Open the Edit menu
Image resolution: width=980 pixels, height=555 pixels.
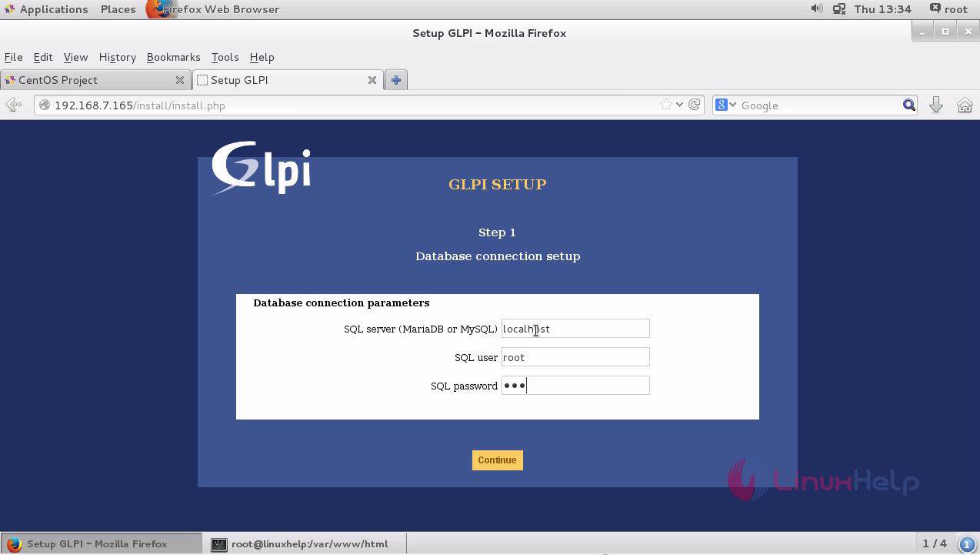coord(43,57)
